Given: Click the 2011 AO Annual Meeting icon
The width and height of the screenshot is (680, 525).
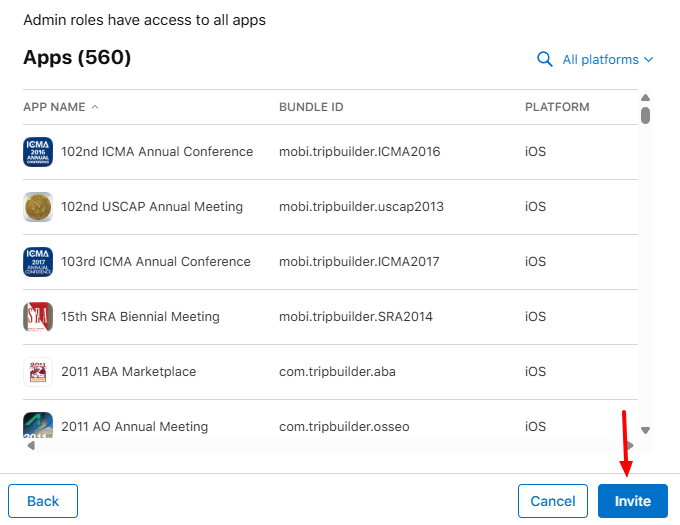Looking at the screenshot, I should point(38,425).
